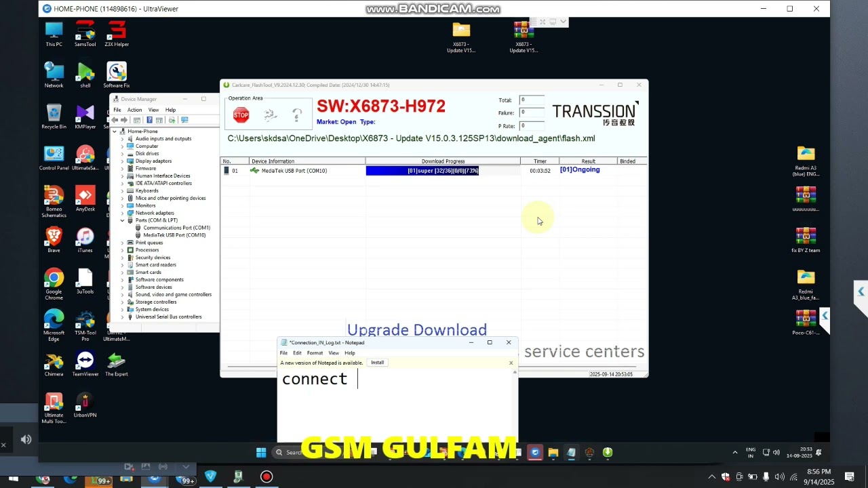Open UrbanVPN desktop shortcut
The image size is (868, 488).
[85, 405]
